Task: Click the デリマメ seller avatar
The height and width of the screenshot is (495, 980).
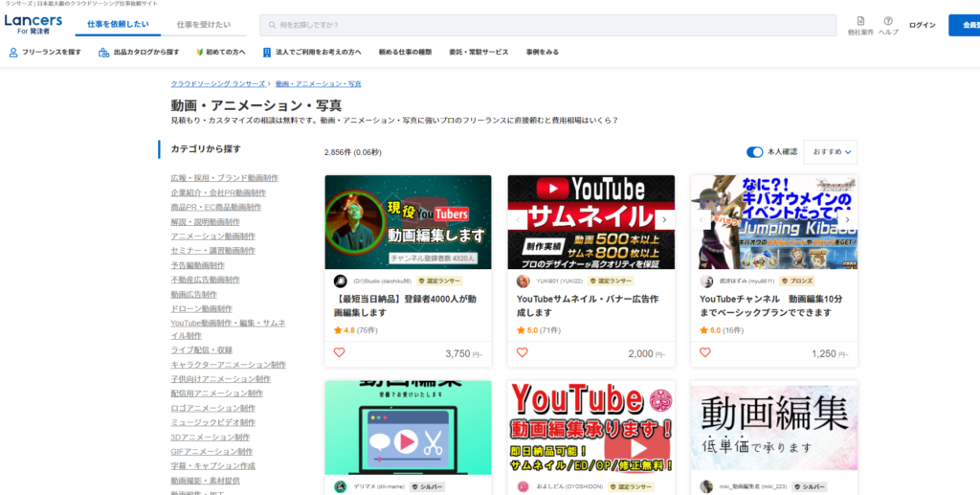Action: 340,487
